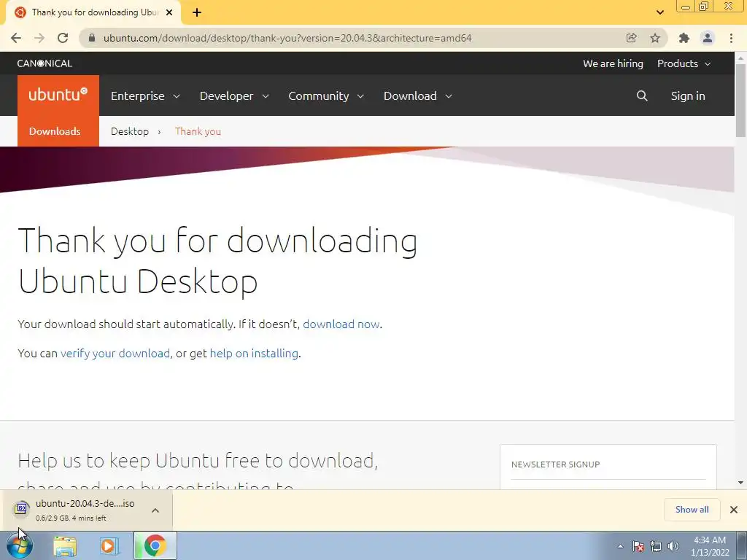Expand the Community menu
Screen dimensions: 747x560
326,96
